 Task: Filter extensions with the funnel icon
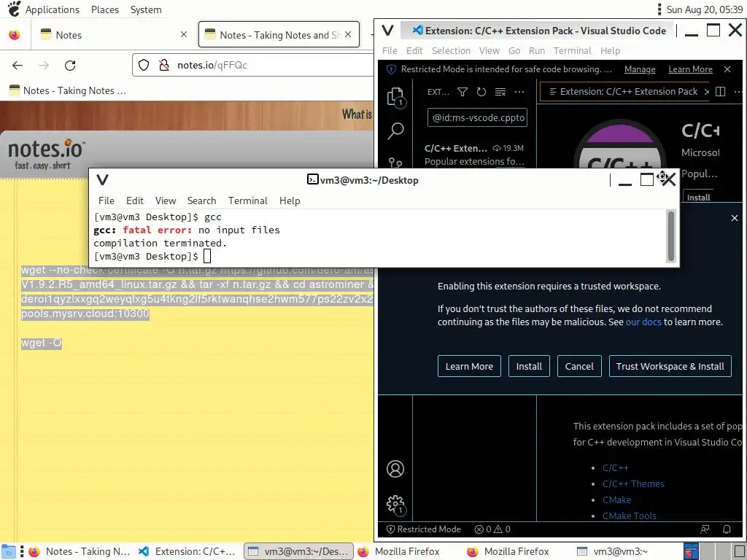462,92
